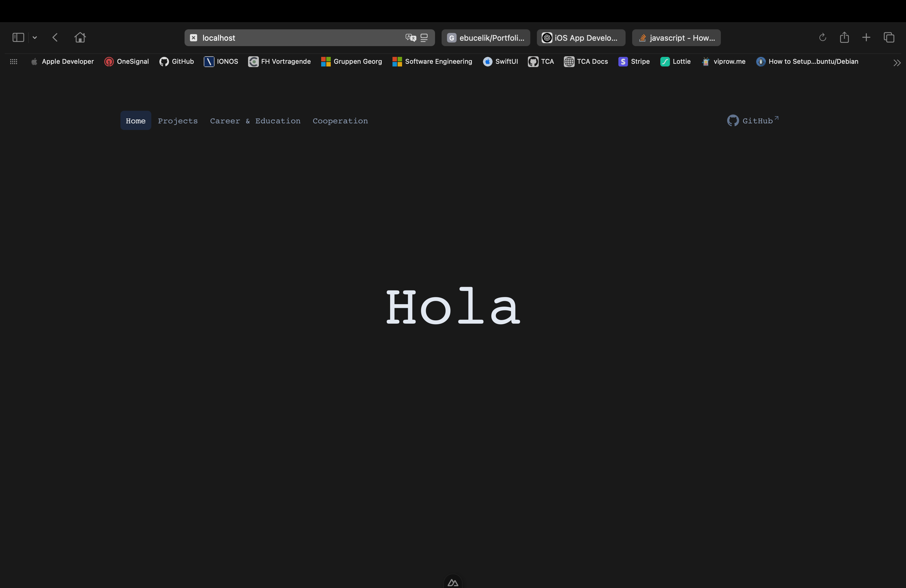Open the SwiftUI bookmark
Image resolution: width=906 pixels, height=588 pixels.
(x=500, y=62)
